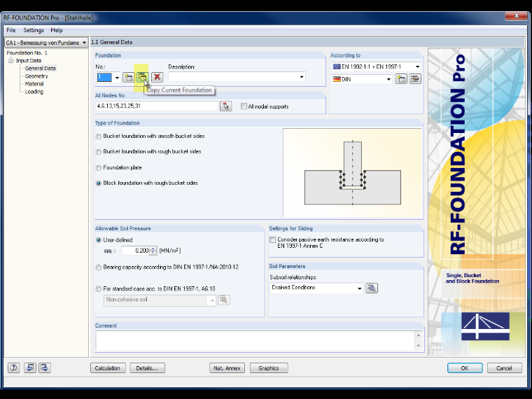Pick nodes graphically using the select icon

tap(225, 106)
